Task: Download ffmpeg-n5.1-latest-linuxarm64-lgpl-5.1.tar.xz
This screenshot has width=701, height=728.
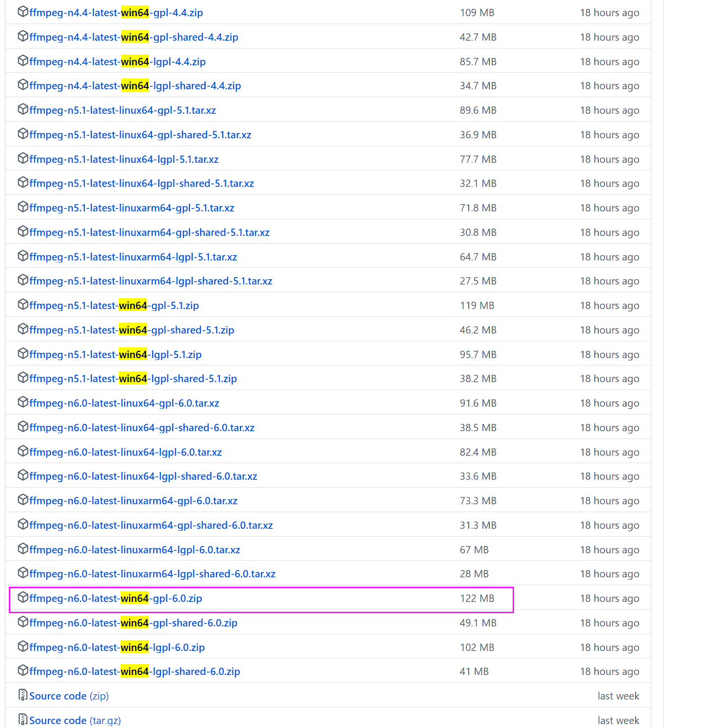Action: [133, 257]
